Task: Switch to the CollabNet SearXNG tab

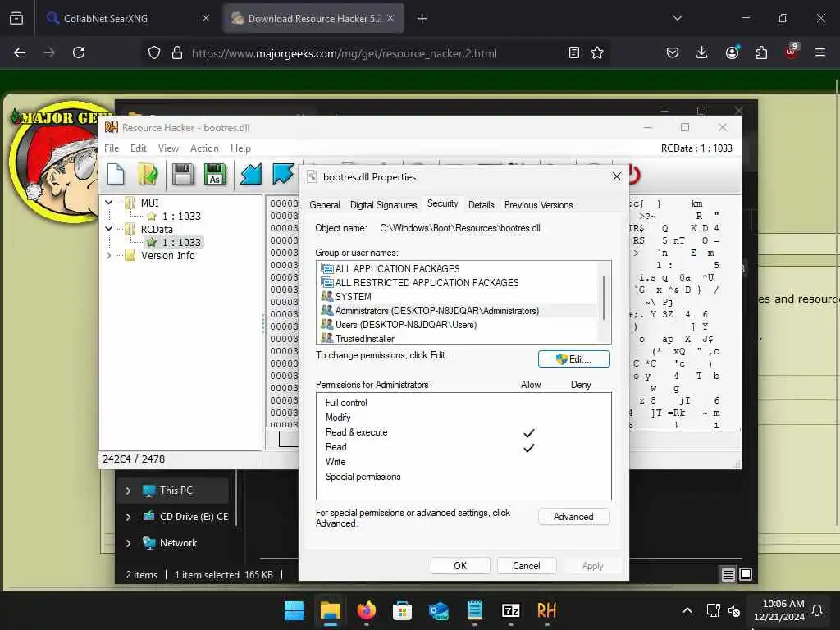Action: click(127, 18)
